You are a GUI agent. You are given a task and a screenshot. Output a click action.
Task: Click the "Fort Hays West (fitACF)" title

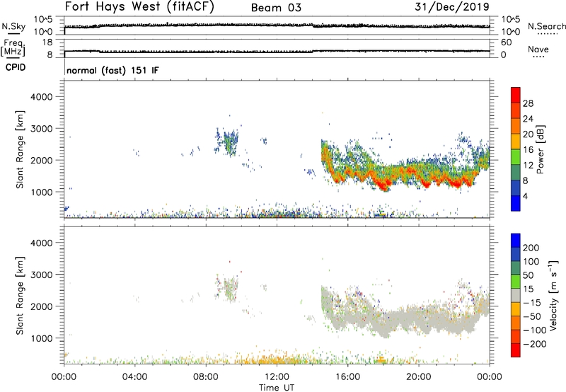coord(139,7)
